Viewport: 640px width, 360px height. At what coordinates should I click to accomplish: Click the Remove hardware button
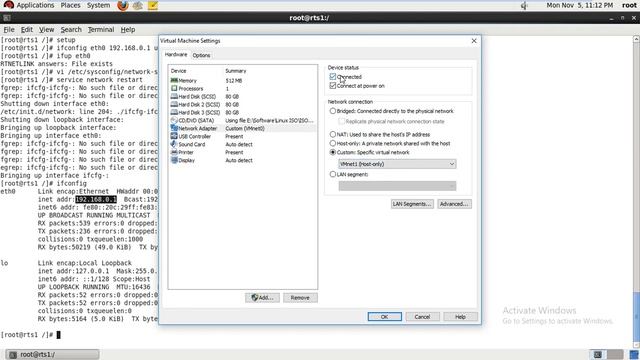pyautogui.click(x=300, y=298)
